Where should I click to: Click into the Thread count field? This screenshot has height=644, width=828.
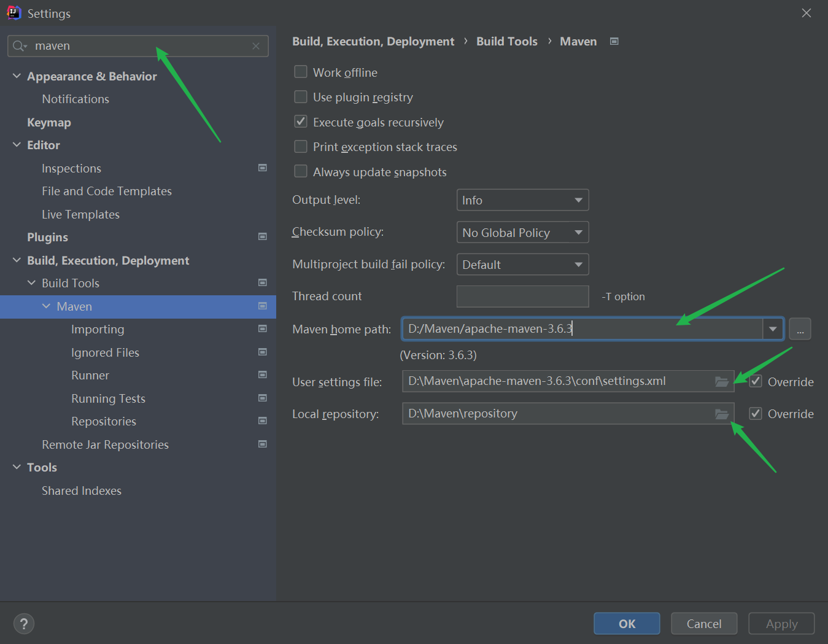coord(522,297)
